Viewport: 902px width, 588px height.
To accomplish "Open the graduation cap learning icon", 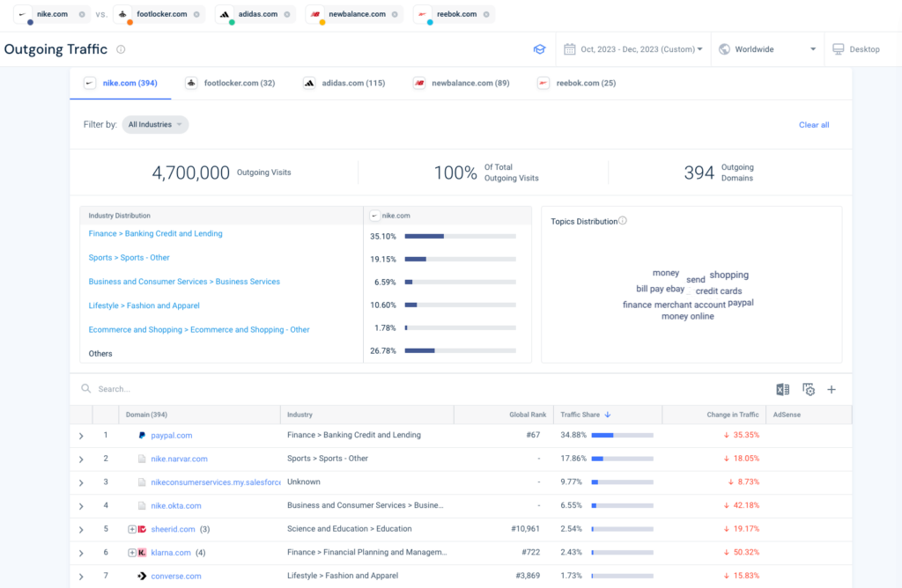I will coord(539,49).
